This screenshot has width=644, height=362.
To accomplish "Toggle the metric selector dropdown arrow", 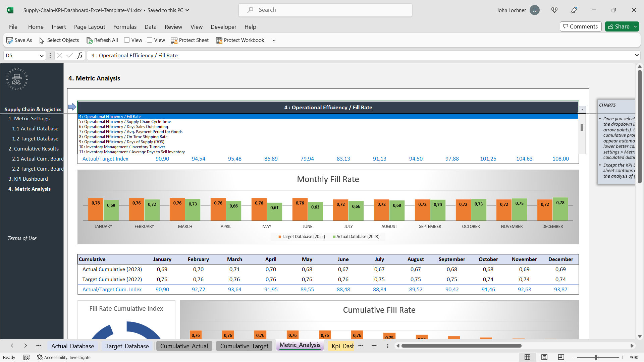I will coord(583,110).
